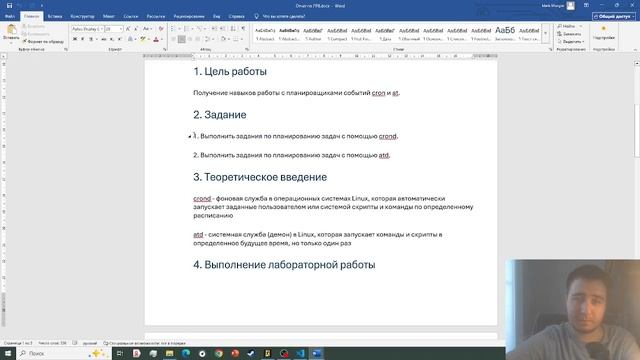Image resolution: width=640 pixels, height=360 pixels.
Task: Click the paragraph shading bucket icon
Action: click(x=223, y=39)
